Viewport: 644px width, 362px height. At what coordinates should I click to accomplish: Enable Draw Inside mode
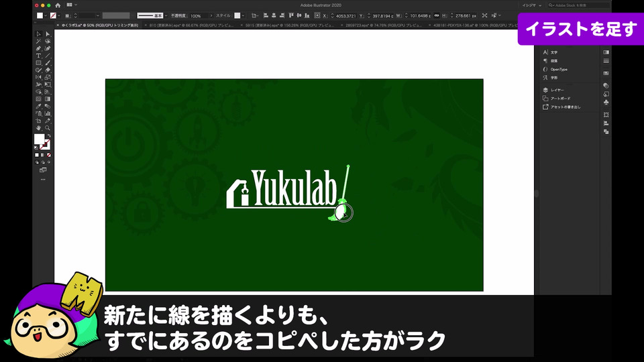(x=49, y=162)
